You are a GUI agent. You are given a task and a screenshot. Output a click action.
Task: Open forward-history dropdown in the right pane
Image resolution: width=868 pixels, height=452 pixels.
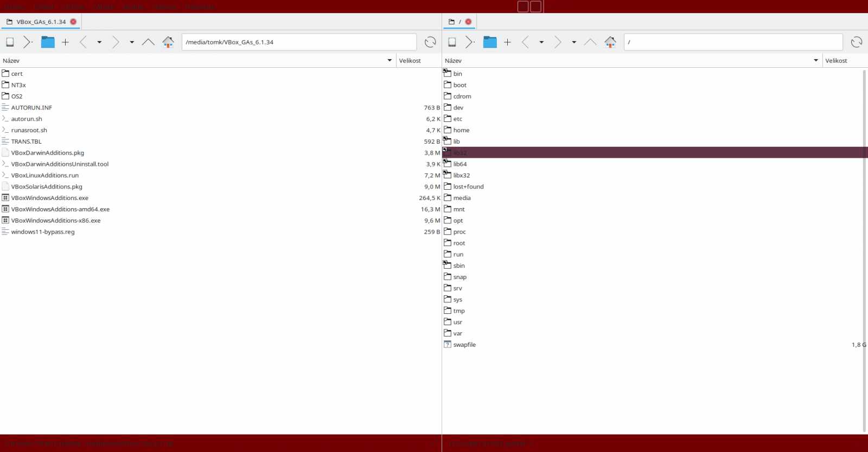tap(574, 42)
